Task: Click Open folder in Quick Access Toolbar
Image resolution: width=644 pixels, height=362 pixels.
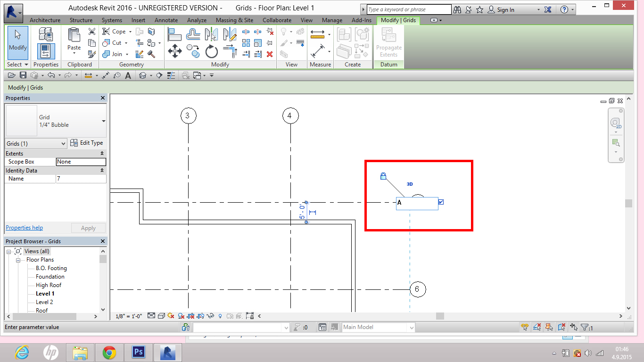Action: [12, 75]
